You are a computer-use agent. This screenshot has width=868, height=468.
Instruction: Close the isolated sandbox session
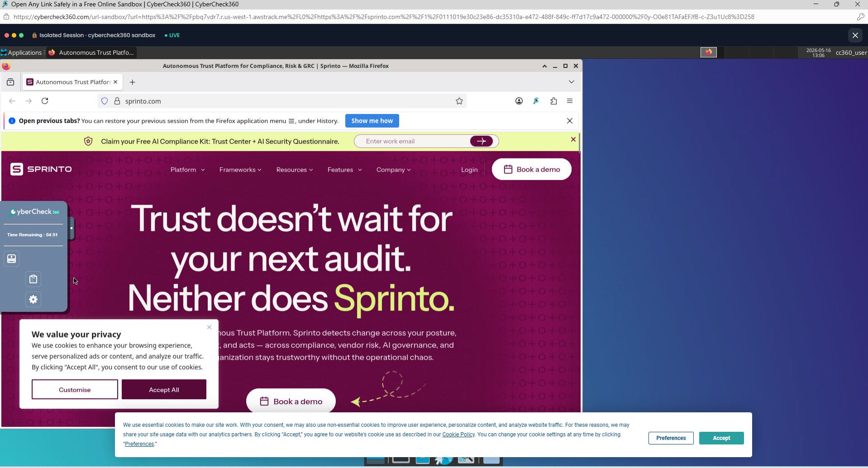point(855,35)
